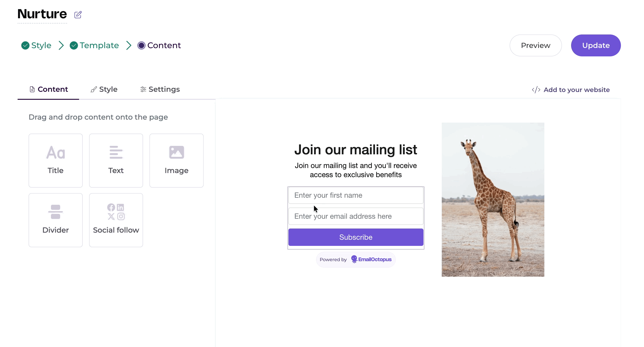Click the edit pencil icon beside Nurture
This screenshot has width=644, height=347.
pos(78,15)
